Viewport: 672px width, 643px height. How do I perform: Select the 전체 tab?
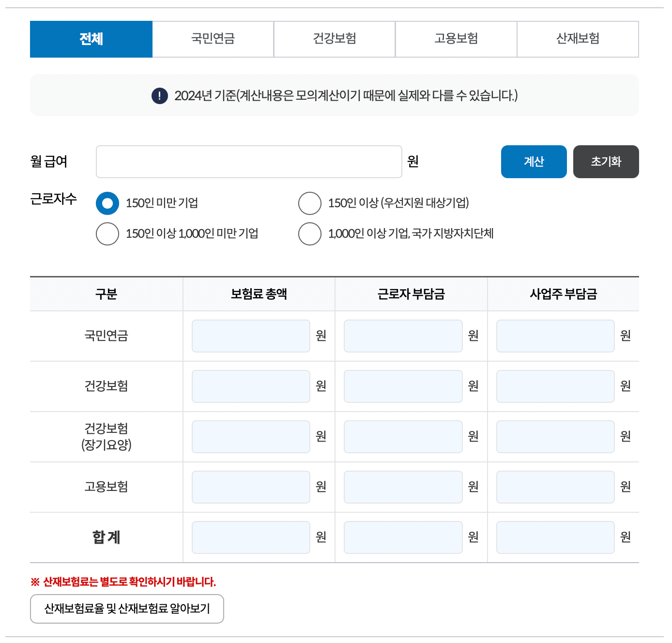91,39
